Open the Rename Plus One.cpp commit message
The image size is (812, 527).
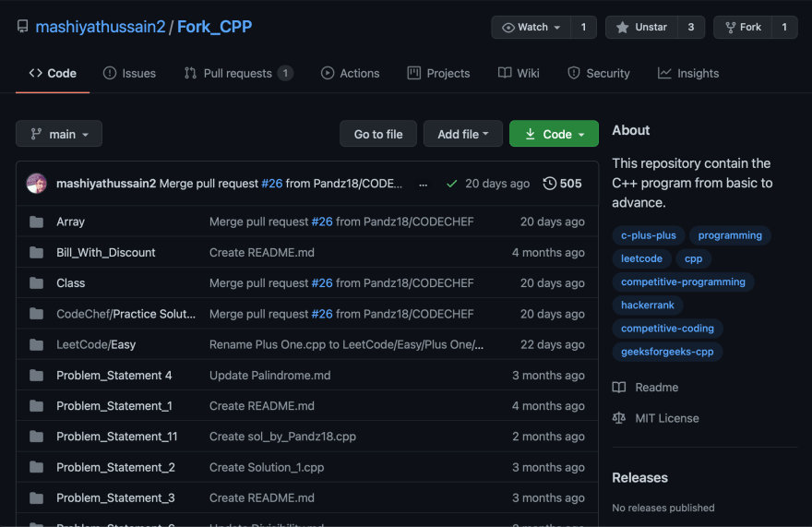pos(346,344)
